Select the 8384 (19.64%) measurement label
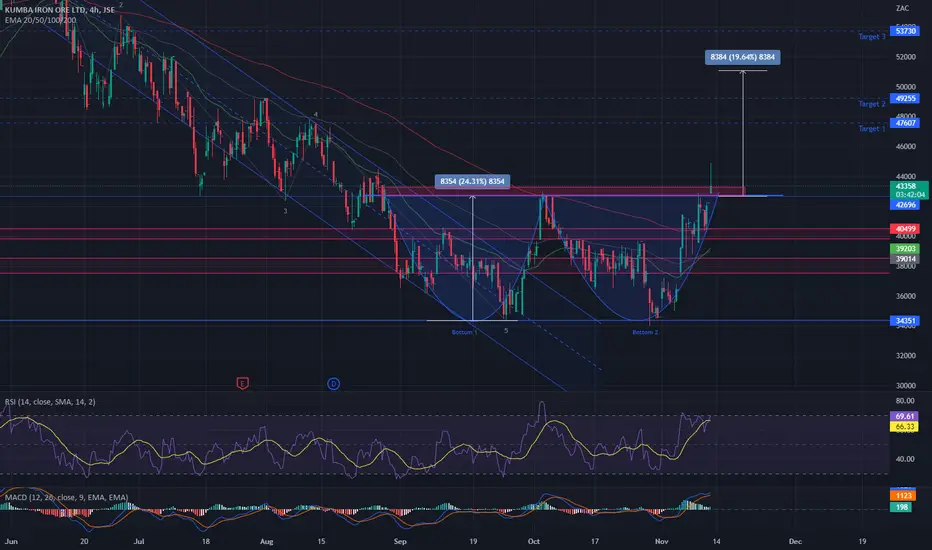This screenshot has width=932, height=550. coord(742,57)
